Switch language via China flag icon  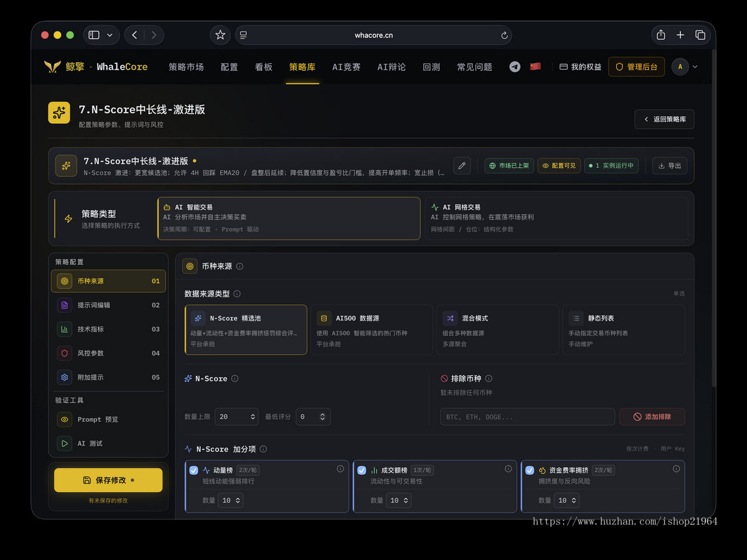535,66
